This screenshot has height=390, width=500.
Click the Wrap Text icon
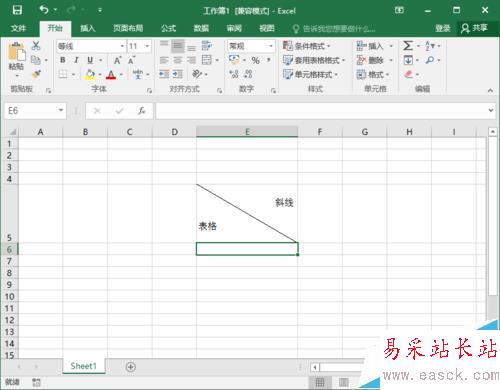click(x=207, y=46)
